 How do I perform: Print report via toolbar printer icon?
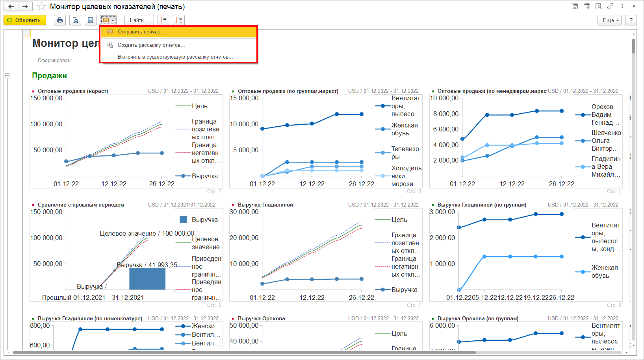pos(59,20)
